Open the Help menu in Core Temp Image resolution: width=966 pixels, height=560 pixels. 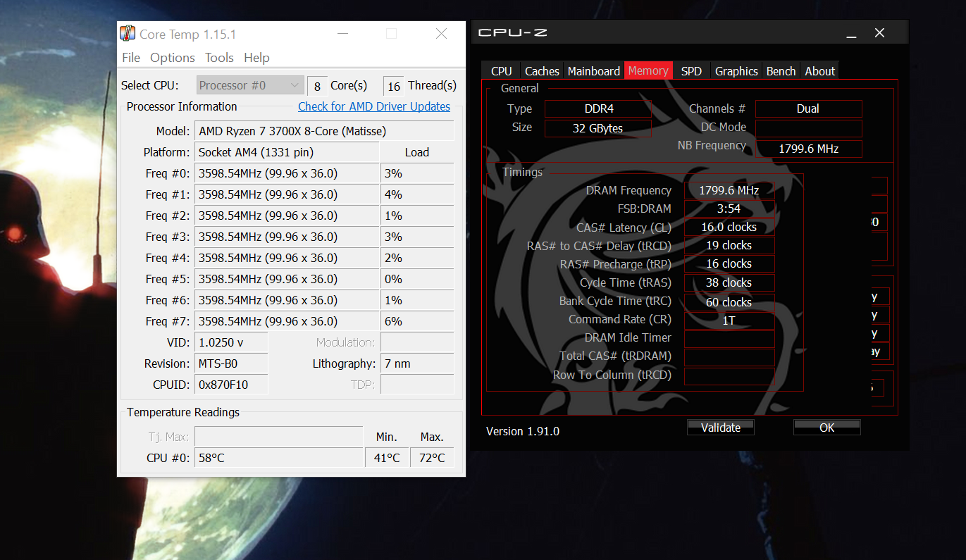[256, 58]
